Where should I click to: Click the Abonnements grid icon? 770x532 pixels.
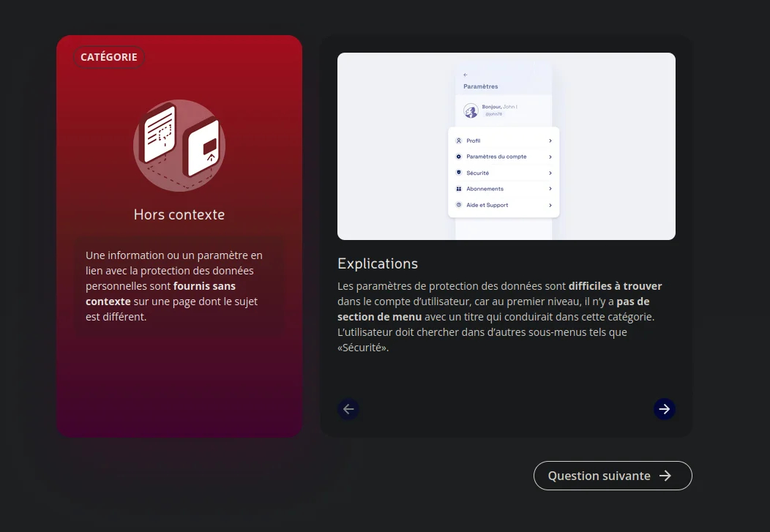coord(459,189)
